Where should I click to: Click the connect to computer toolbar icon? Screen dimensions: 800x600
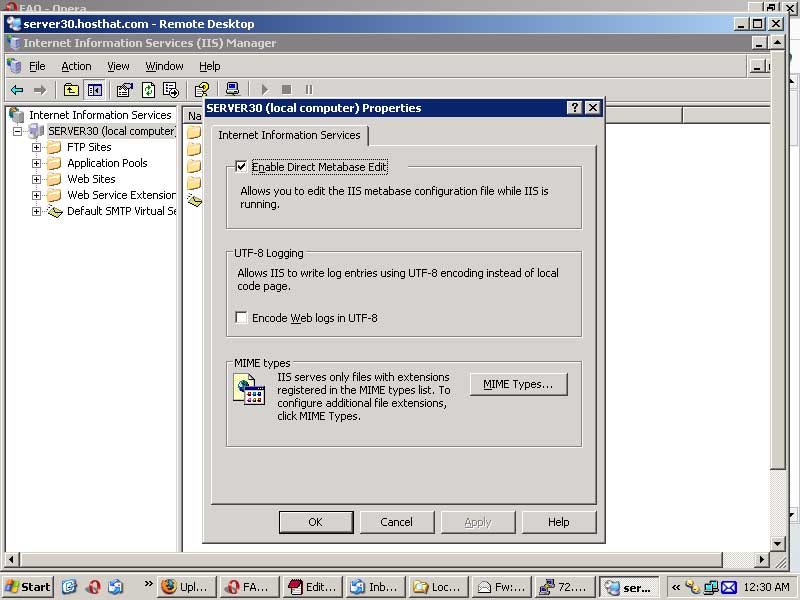[232, 89]
